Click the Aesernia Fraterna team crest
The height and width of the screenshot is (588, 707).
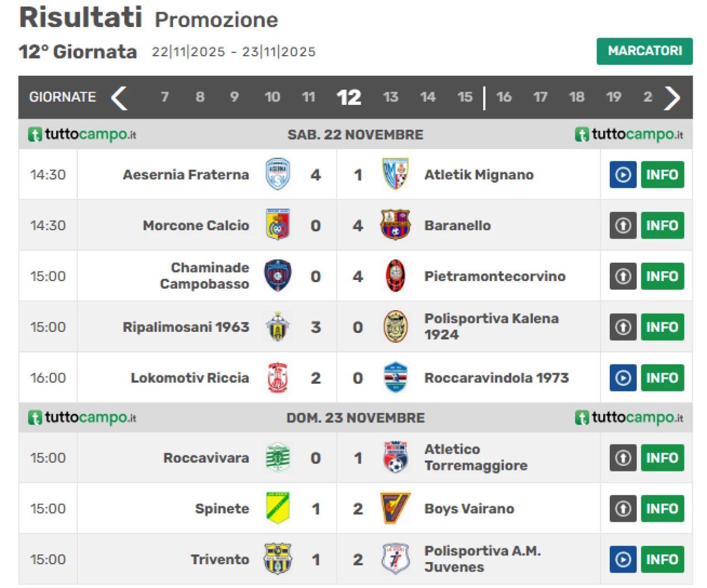click(277, 174)
